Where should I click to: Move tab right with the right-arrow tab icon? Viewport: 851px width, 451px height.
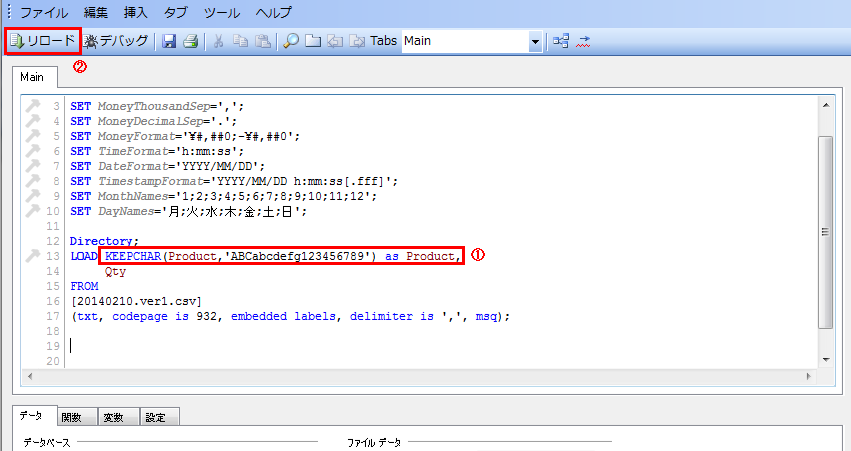click(x=357, y=41)
